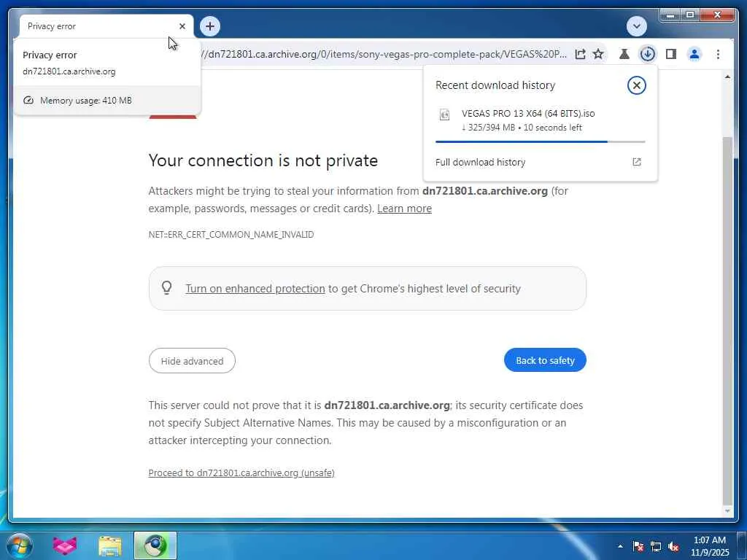The width and height of the screenshot is (747, 560).
Task: Click Turn on enhanced protection link
Action: click(x=255, y=289)
